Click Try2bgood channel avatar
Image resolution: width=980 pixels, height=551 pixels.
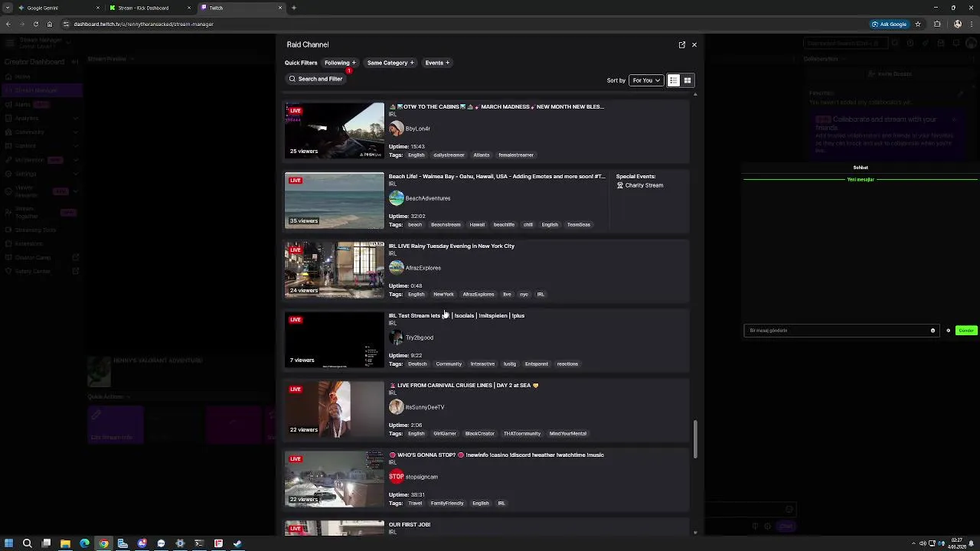[396, 337]
